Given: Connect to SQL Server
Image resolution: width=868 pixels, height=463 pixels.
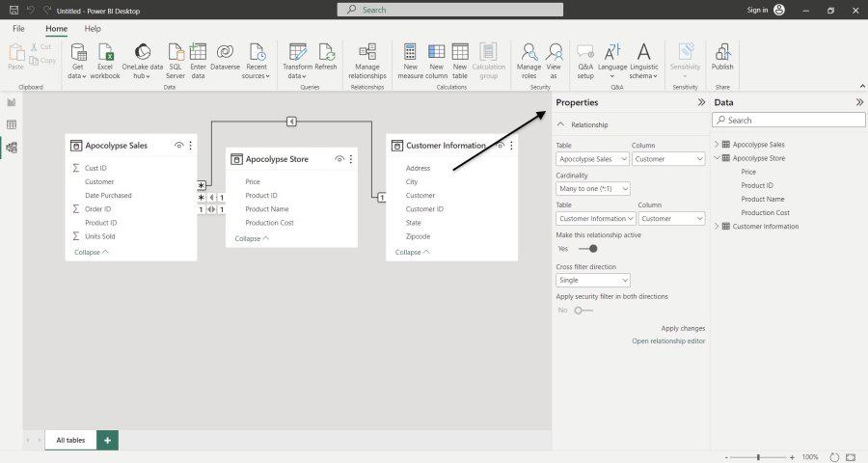Looking at the screenshot, I should tap(176, 61).
